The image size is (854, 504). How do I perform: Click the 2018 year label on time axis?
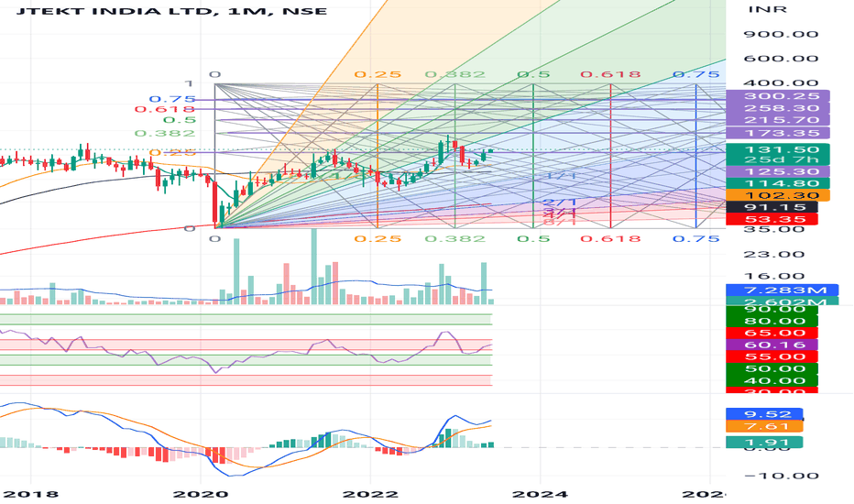pos(30,495)
